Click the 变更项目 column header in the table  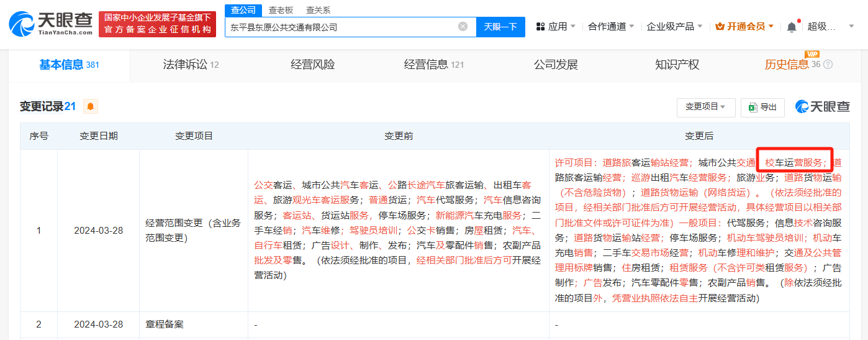tap(194, 136)
